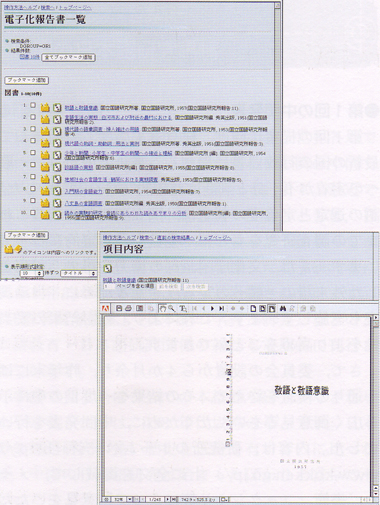Open document icon in list row 1
This screenshot has width=380, height=505.
[57, 108]
